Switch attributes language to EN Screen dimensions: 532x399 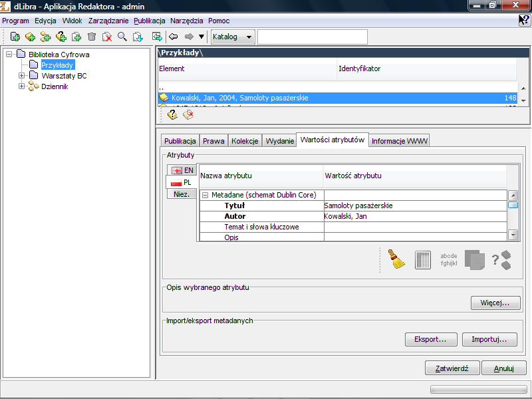182,170
